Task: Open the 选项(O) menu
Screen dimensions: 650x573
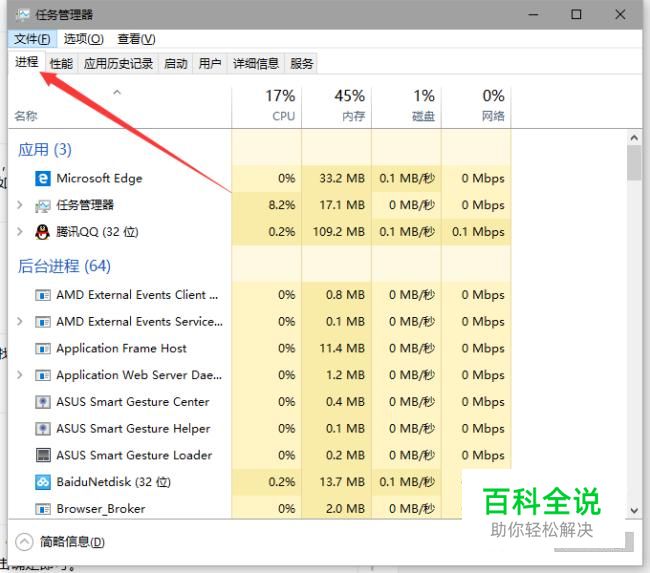Action: click(x=83, y=39)
